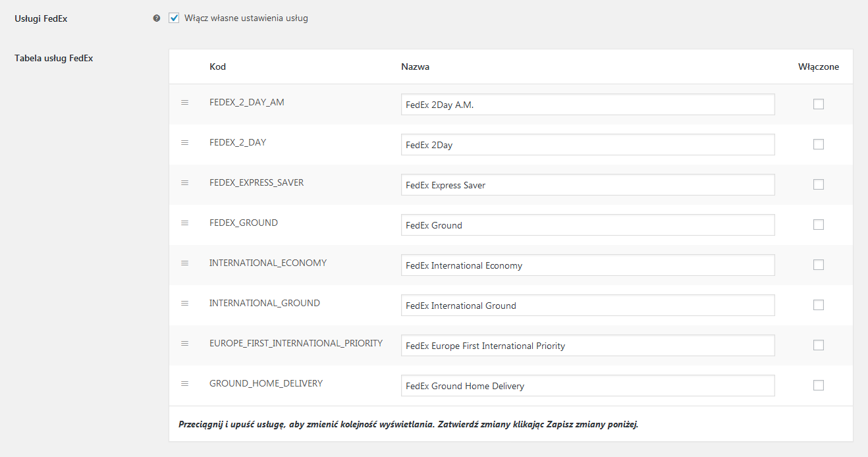
Task: Click the INTERNATIONAL_GROUND code text
Action: point(265,303)
